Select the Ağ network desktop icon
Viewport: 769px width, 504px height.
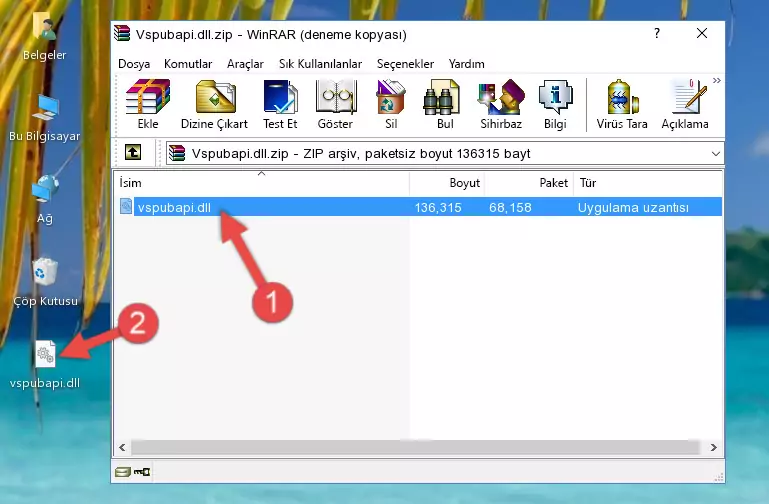tap(45, 200)
